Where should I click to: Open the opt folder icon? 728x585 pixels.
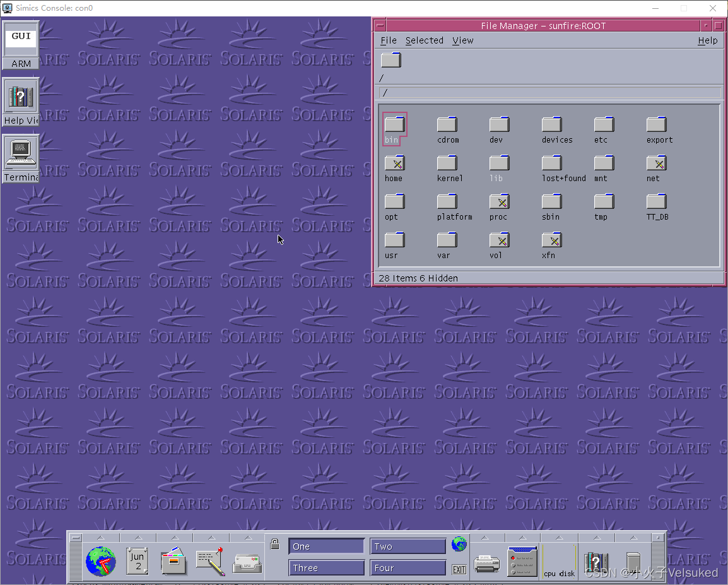(395, 201)
